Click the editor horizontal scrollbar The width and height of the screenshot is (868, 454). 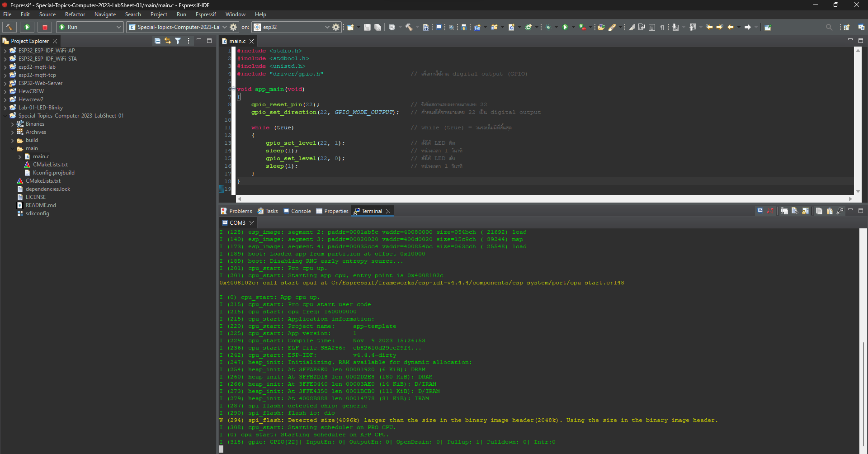pyautogui.click(x=542, y=199)
